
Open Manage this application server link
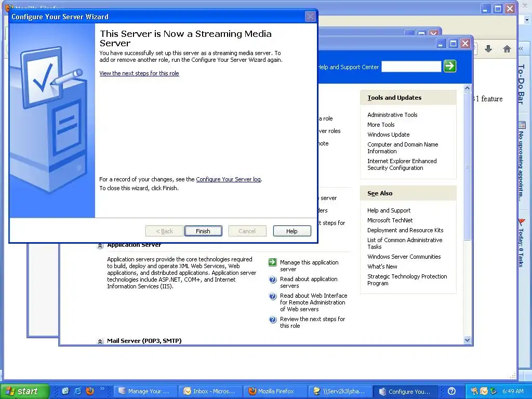(x=309, y=265)
